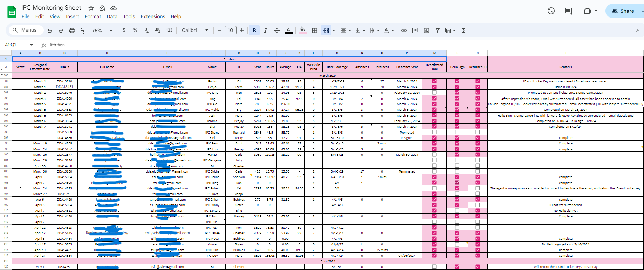Screen dimensions: 644x270
Task: Select the Paint format roller icon
Action: [x=83, y=31]
